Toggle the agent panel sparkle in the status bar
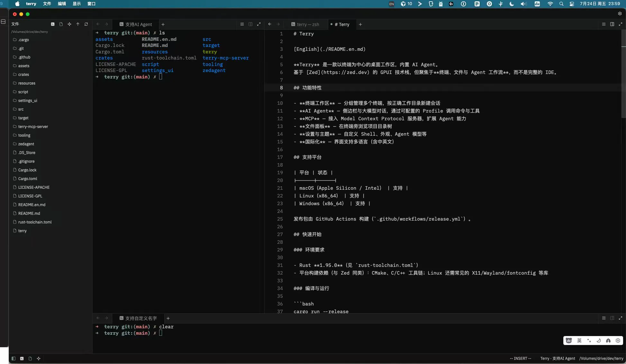This screenshot has width=626, height=364. 39,359
